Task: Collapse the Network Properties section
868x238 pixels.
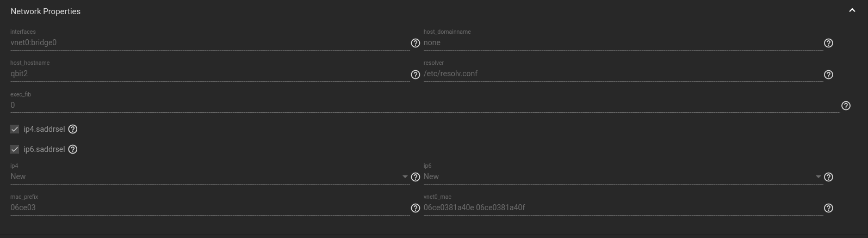Action: 852,10
